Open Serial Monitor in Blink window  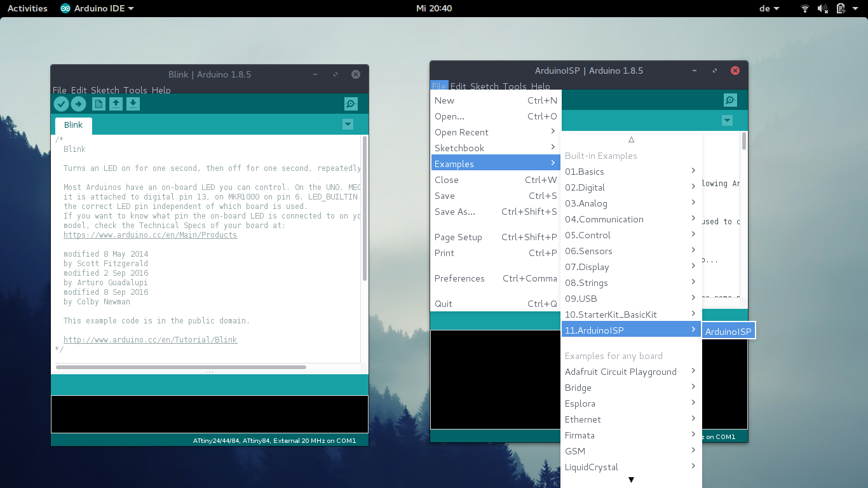pyautogui.click(x=351, y=104)
